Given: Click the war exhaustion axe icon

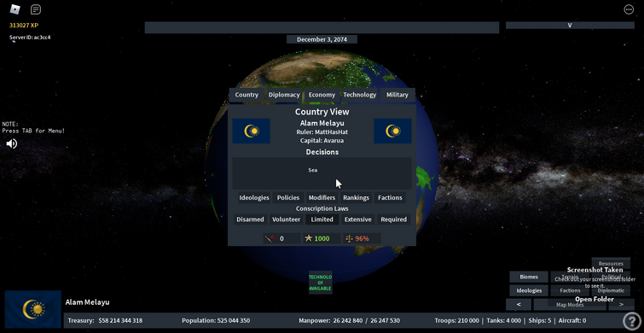Looking at the screenshot, I should 270,238.
